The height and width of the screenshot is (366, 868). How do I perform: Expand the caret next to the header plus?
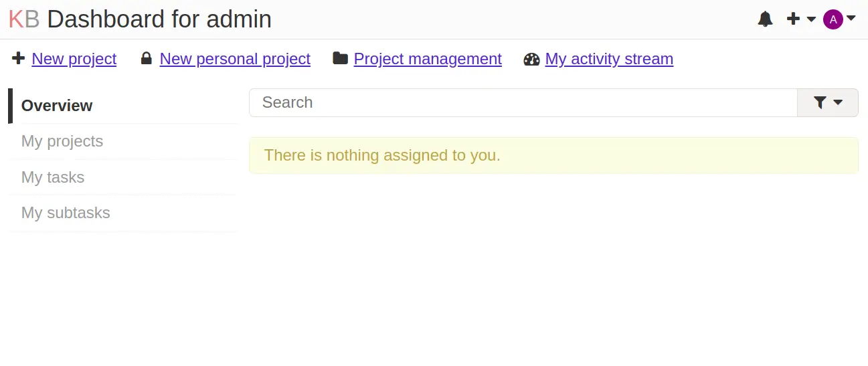811,19
